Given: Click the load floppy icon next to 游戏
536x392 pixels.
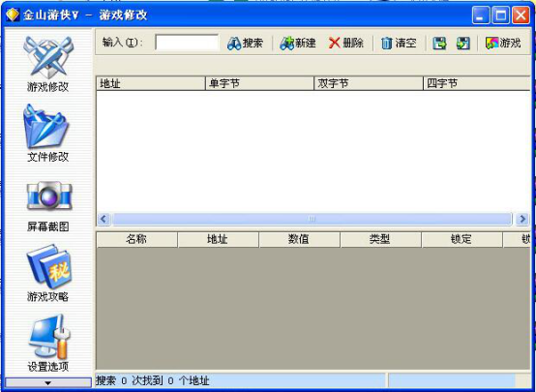Looking at the screenshot, I should coord(463,44).
